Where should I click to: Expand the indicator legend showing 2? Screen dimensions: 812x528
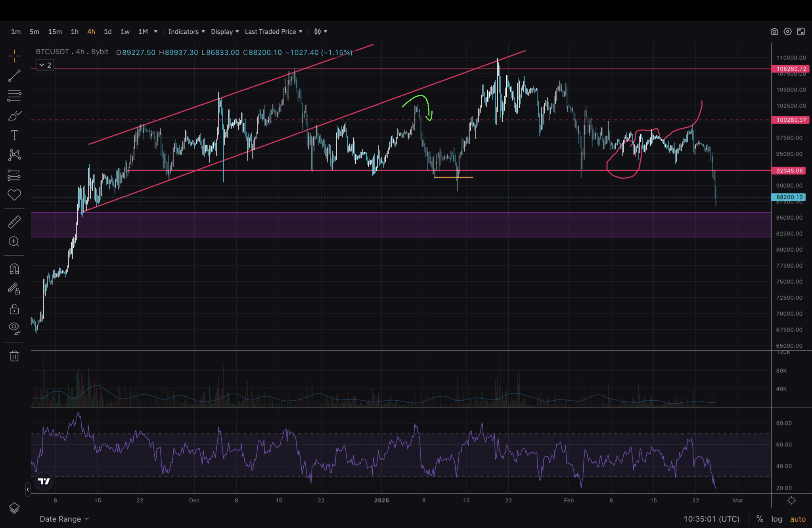coord(45,65)
